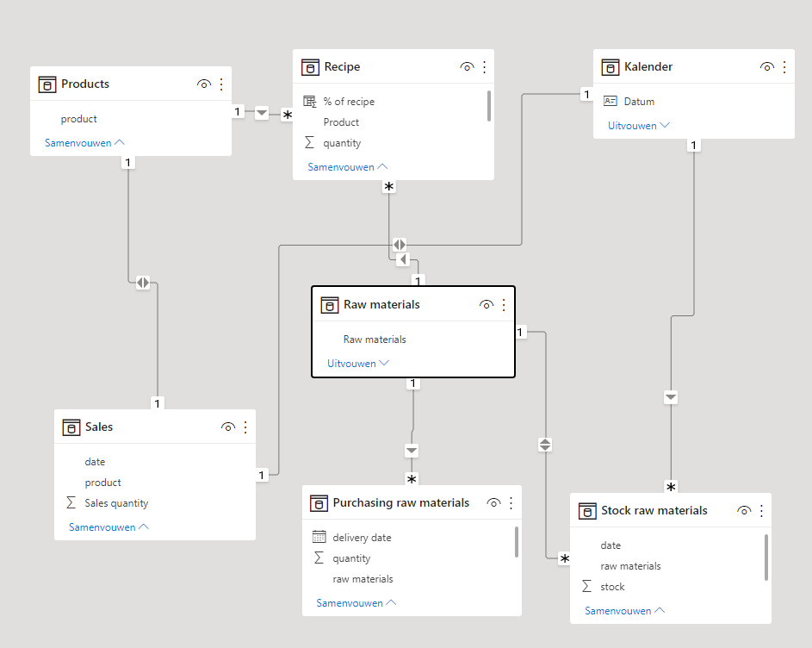Screen dimensions: 812x648
Task: Click the Recipe table icon
Action: pyautogui.click(x=310, y=67)
